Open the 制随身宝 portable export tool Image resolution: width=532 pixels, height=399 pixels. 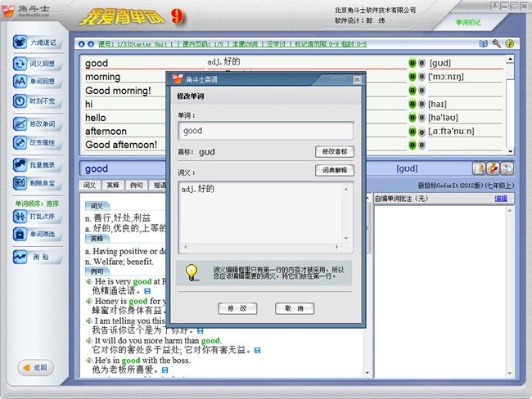pyautogui.click(x=36, y=183)
